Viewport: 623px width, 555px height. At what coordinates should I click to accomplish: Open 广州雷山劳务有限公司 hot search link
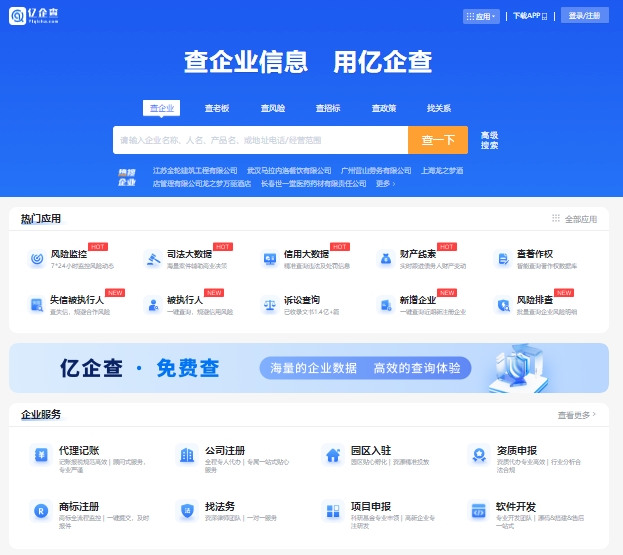point(376,170)
